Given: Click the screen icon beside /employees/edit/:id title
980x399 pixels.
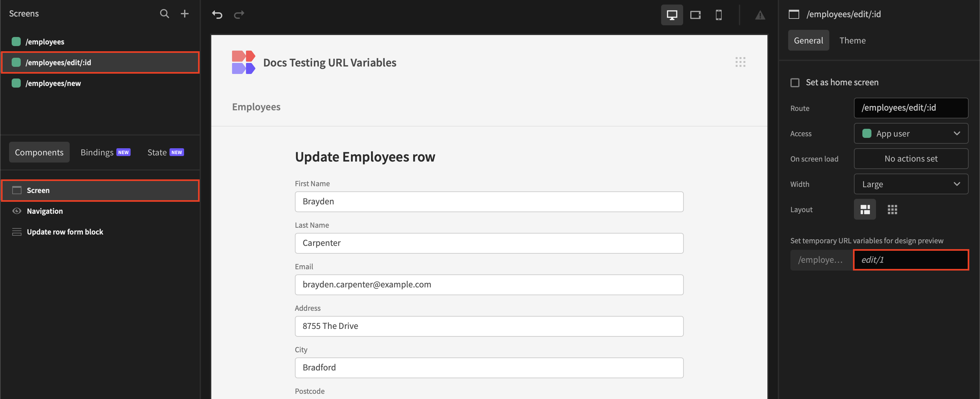Looking at the screenshot, I should 794,14.
